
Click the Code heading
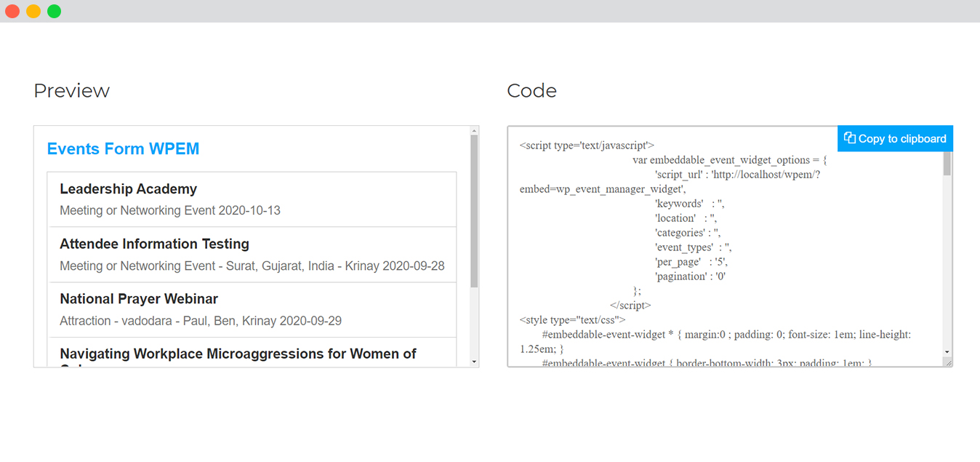pos(532,91)
